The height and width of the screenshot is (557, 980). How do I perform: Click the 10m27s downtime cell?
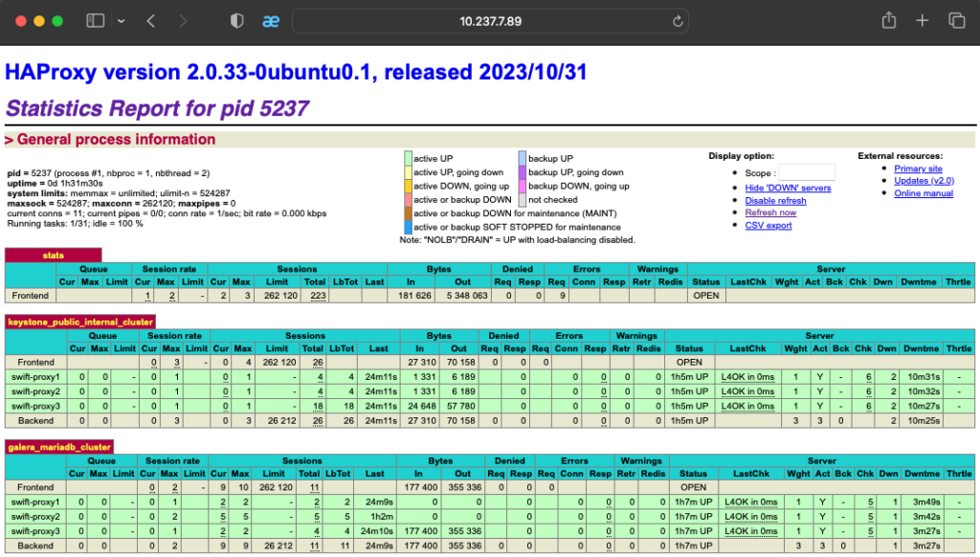[924, 406]
